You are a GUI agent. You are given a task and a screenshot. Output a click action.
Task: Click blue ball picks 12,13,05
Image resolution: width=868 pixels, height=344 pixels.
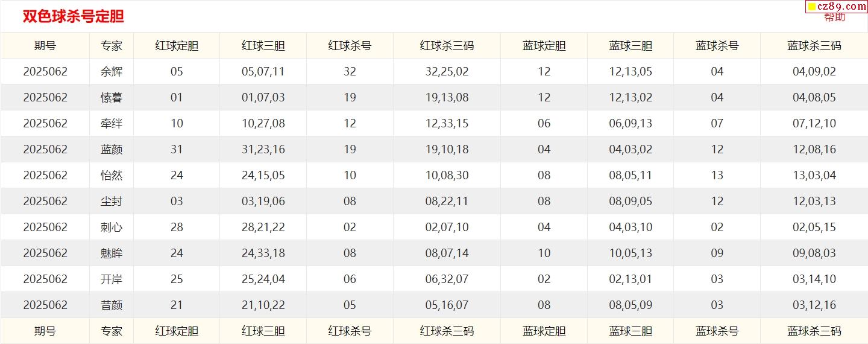631,72
